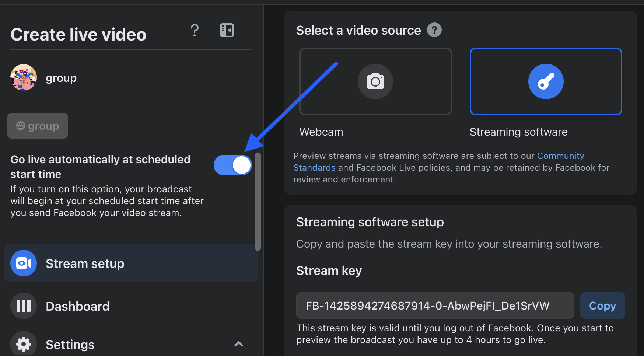Screen dimensions: 644x356
Task: Open the Community Standards link
Action: point(560,156)
